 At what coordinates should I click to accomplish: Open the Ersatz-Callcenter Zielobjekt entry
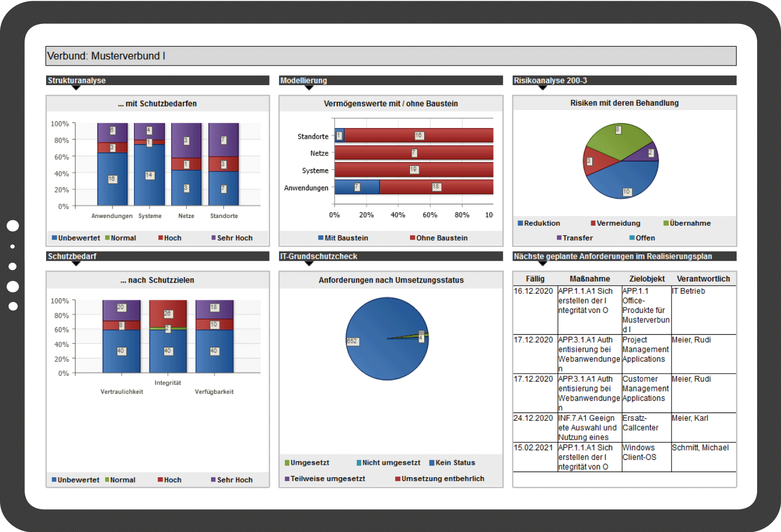click(641, 423)
